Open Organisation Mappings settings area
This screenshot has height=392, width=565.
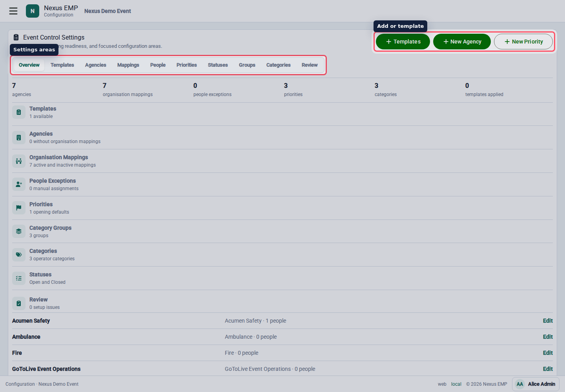282,161
